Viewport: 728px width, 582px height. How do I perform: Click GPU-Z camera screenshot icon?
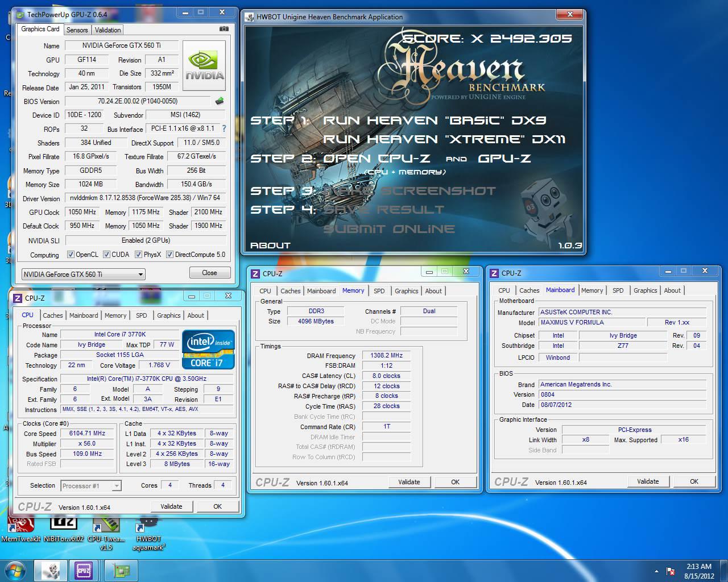coord(224,29)
